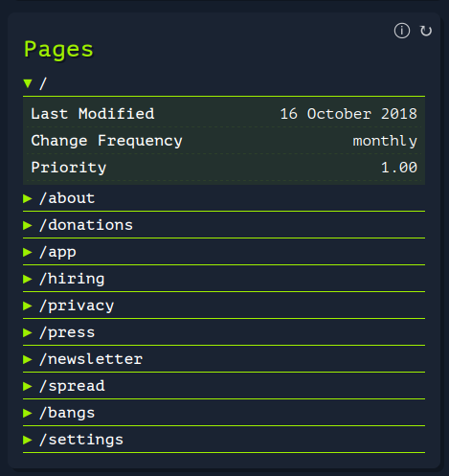Expand the /donations page arrow
Image resolution: width=449 pixels, height=476 pixels.
click(28, 225)
